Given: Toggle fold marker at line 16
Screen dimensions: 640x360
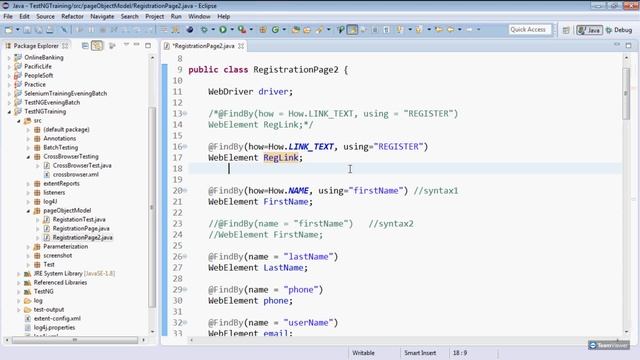Looking at the screenshot, I should click(x=185, y=146).
